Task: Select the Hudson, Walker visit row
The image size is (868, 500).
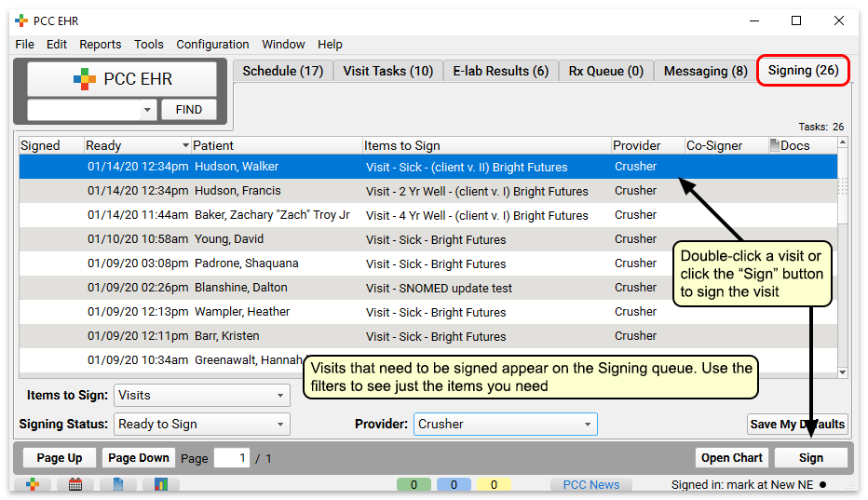Action: click(427, 167)
